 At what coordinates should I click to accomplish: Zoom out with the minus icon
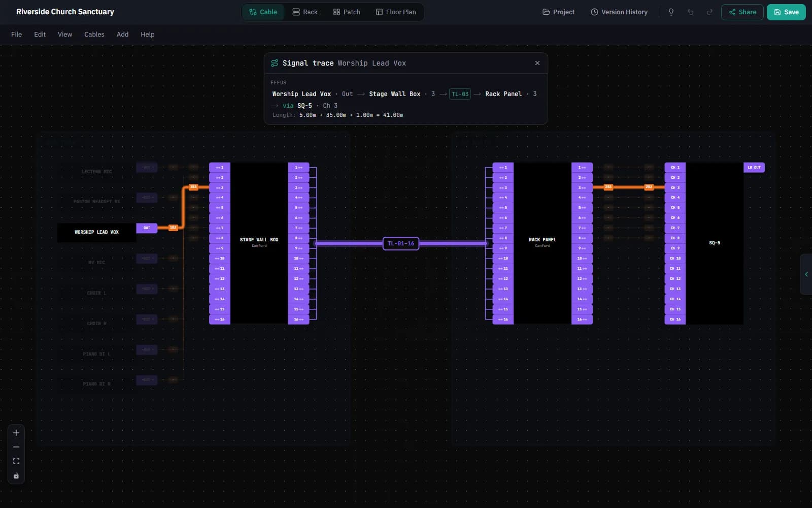pyautogui.click(x=16, y=447)
